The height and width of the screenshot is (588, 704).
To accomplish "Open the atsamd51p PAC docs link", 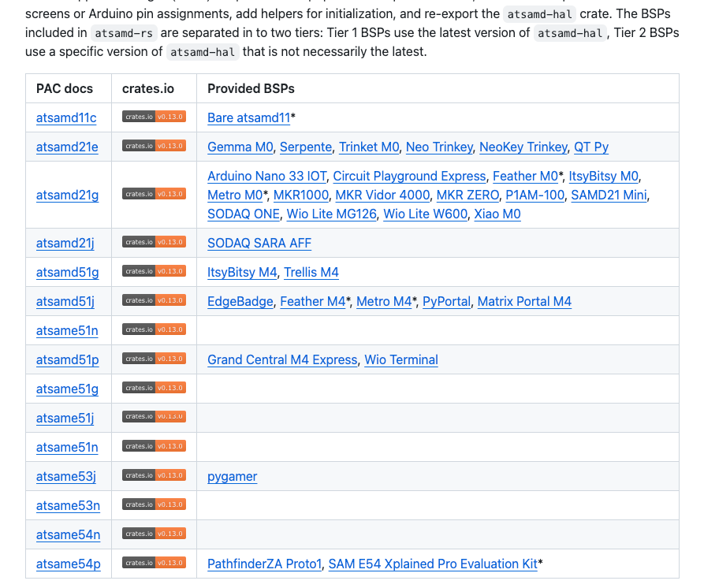I will 67,359.
